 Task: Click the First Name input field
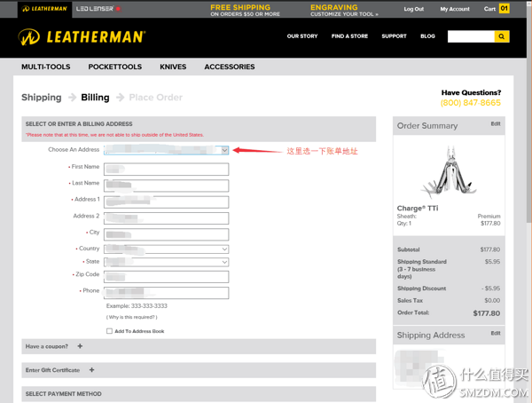(167, 169)
